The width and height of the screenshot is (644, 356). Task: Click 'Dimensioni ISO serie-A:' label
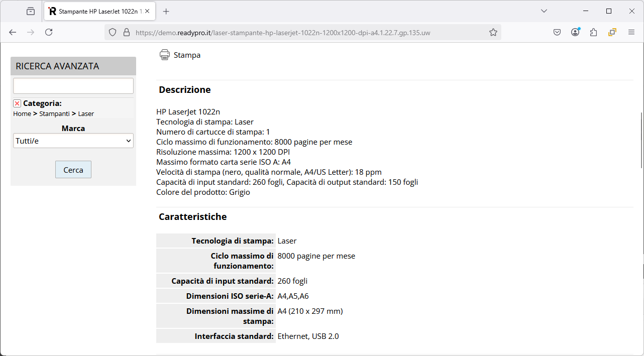tap(230, 296)
